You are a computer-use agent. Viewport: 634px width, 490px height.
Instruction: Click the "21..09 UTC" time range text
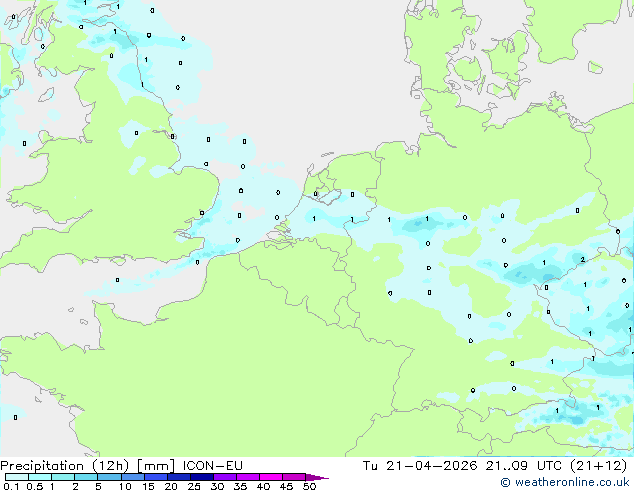click(x=524, y=465)
